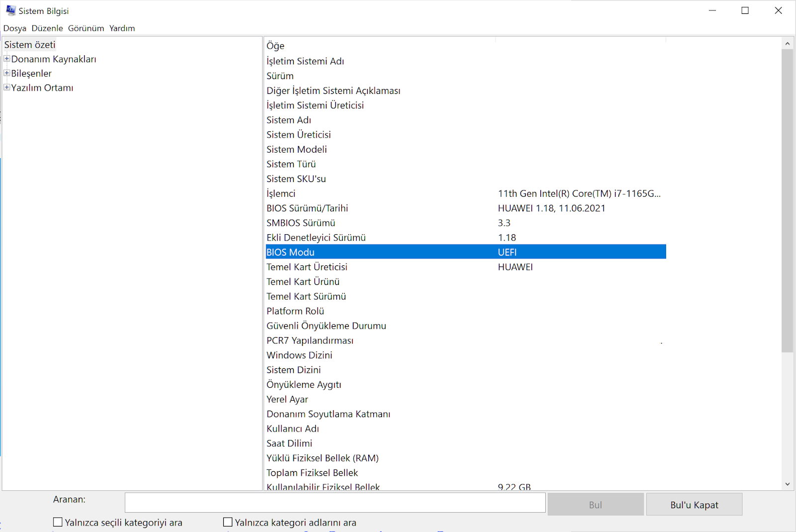Click the Öğe column header
The width and height of the screenshot is (796, 532).
(x=380, y=46)
